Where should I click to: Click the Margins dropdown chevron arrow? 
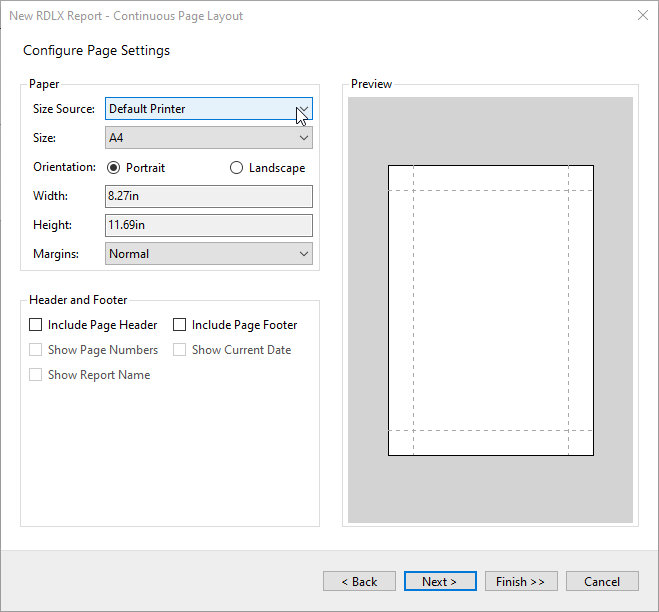(304, 254)
